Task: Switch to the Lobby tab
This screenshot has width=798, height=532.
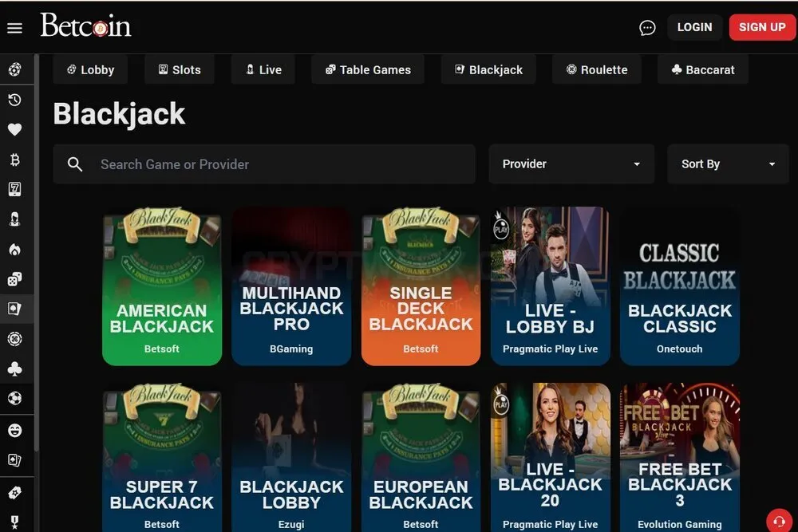Action: click(91, 69)
